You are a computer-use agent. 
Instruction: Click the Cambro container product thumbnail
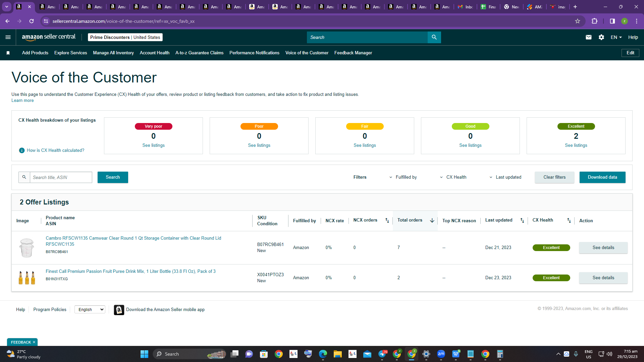point(26,248)
